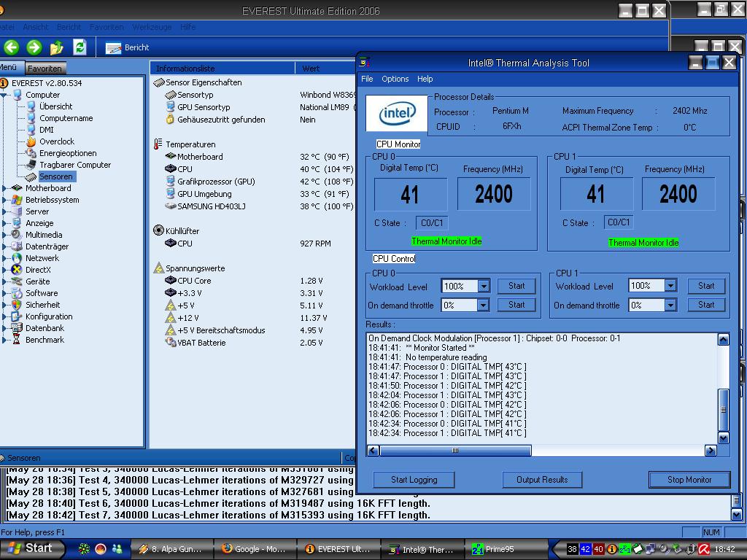Open the Options menu in Thermal Analysis Tool
This screenshot has height=560, width=747.
pyautogui.click(x=395, y=79)
